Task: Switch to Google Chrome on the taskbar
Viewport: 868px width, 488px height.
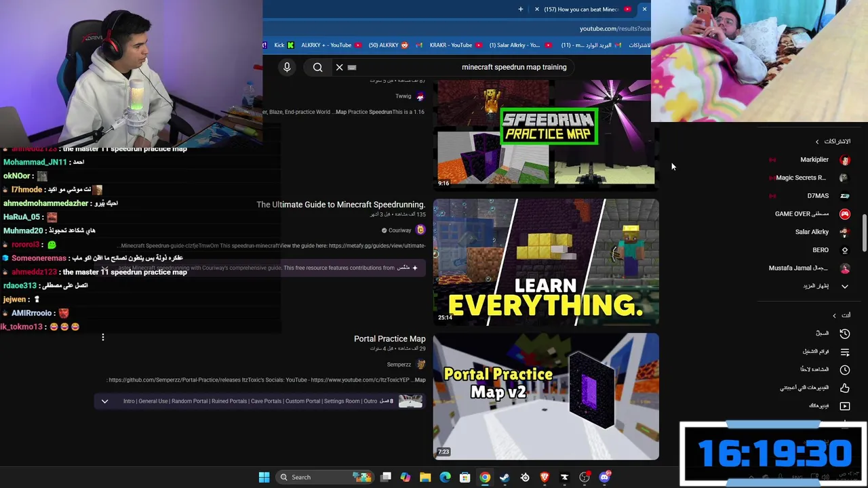Action: point(485,477)
